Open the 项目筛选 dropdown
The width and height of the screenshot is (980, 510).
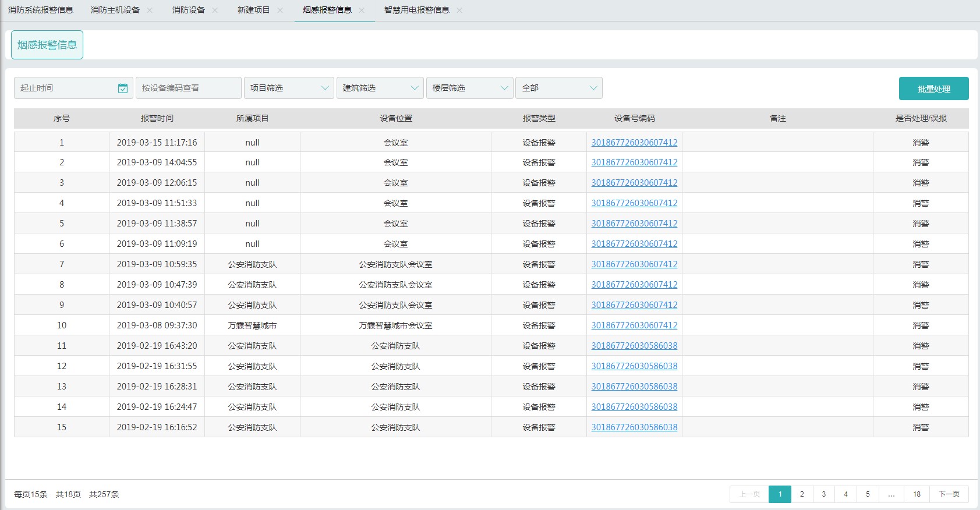(x=289, y=88)
